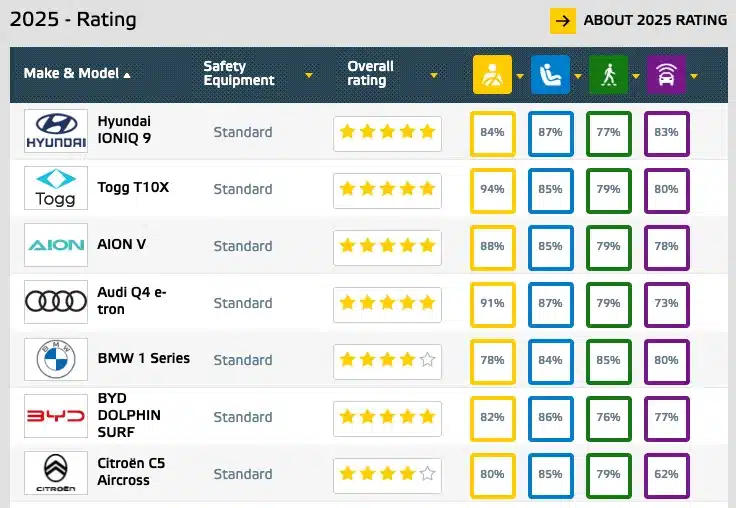
Task: Open the Audi Q4 e-tron model link
Action: tap(132, 300)
